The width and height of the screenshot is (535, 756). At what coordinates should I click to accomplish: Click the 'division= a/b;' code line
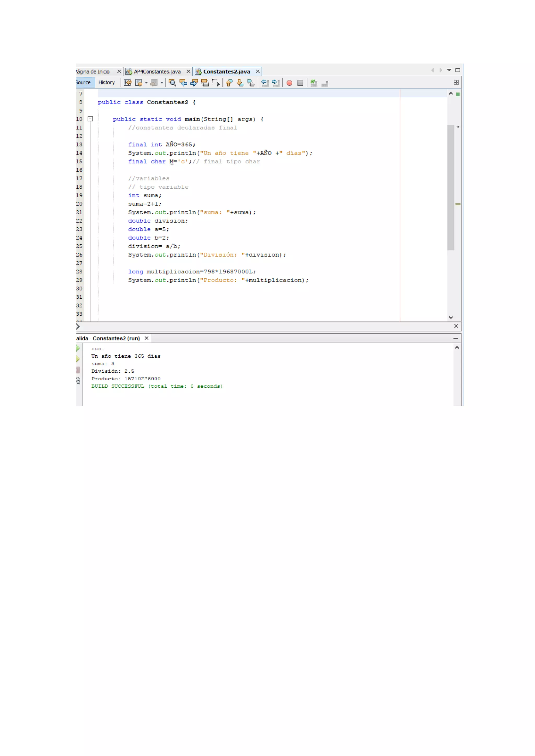tap(154, 246)
